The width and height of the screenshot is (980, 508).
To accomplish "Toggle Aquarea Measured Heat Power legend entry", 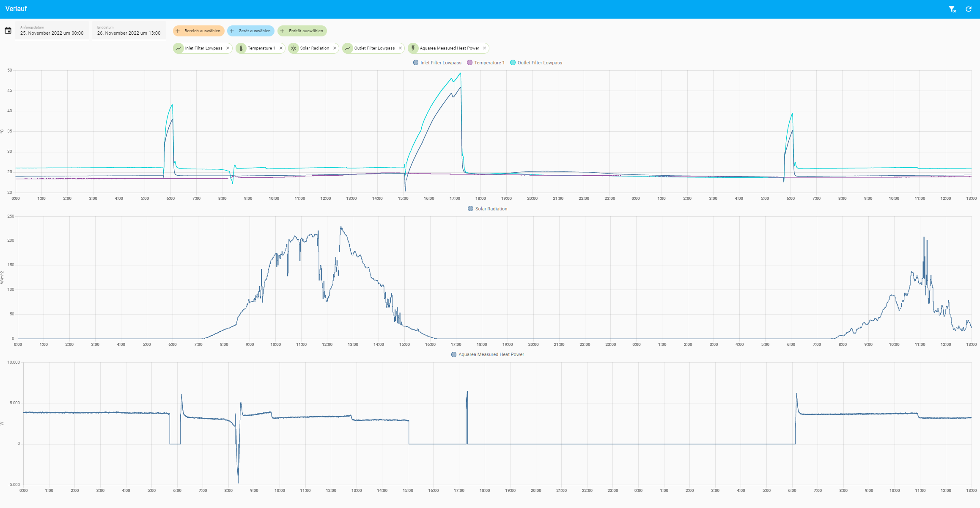I will (487, 355).
